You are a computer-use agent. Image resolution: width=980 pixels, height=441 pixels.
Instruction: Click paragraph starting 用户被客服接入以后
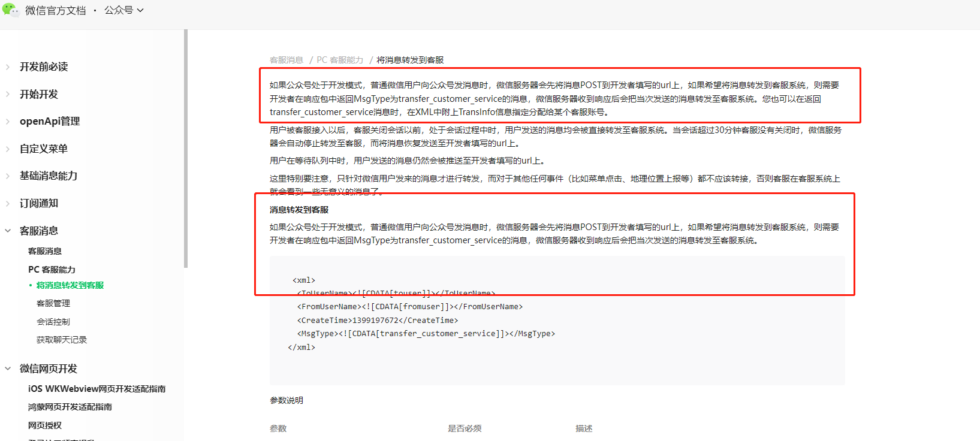556,137
